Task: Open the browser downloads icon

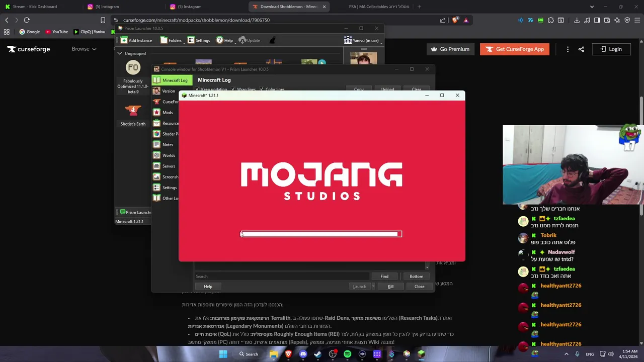Action: [x=577, y=20]
